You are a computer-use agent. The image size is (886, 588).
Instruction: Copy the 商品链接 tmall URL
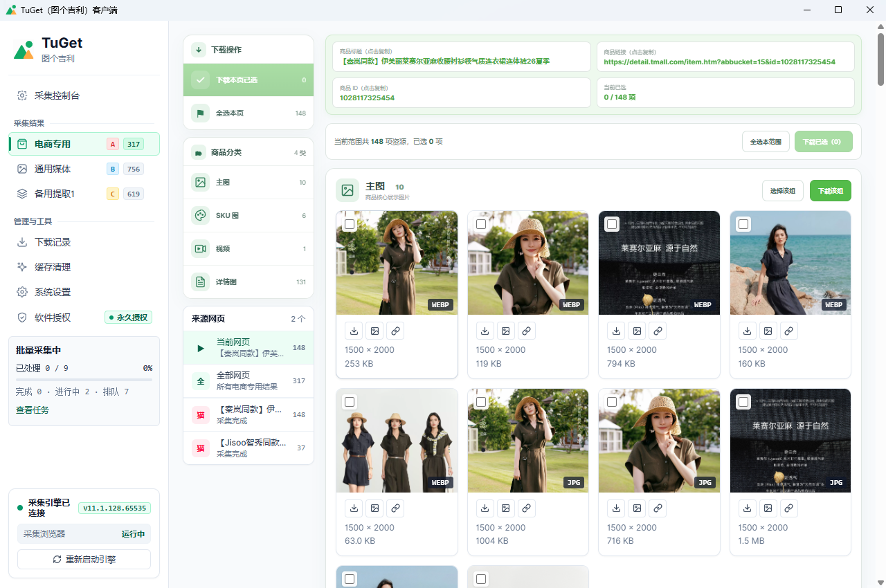725,57
